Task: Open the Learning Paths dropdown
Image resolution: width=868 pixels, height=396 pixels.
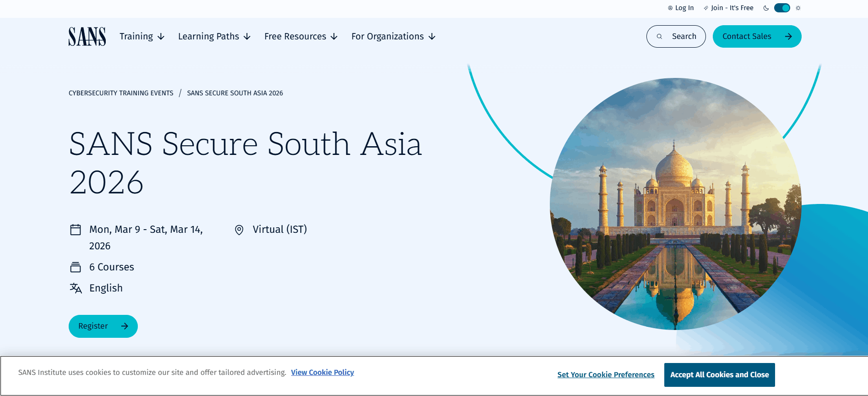Action: pyautogui.click(x=214, y=37)
